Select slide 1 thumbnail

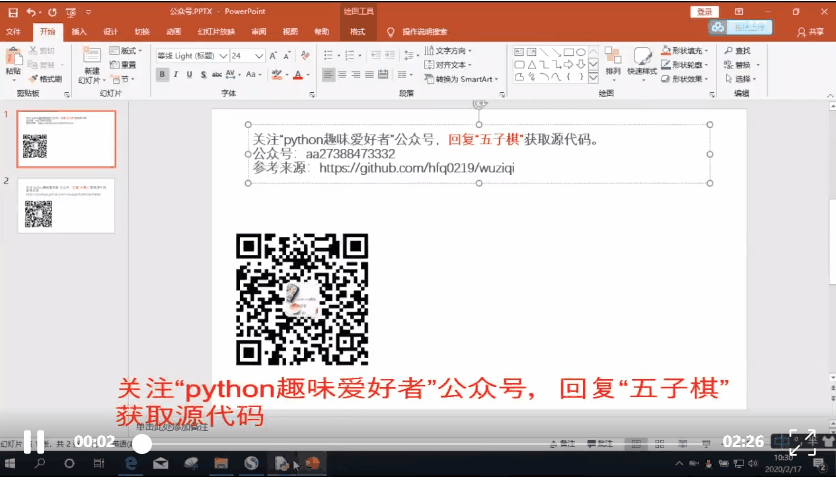click(66, 139)
